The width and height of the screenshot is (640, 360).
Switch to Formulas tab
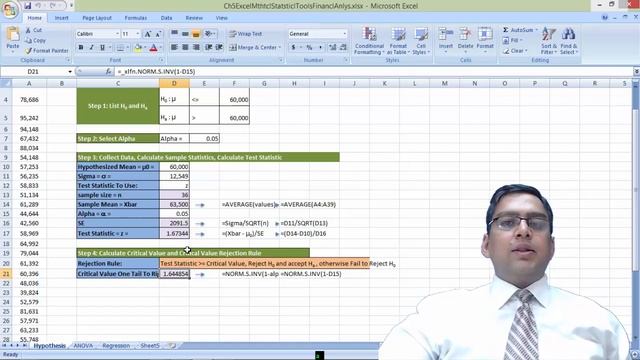136,18
